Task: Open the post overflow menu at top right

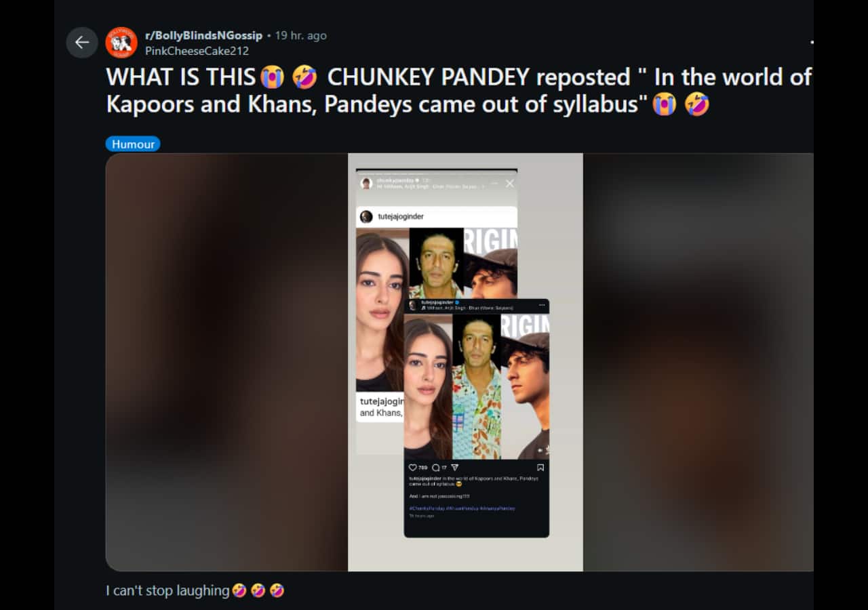Action: (x=812, y=43)
